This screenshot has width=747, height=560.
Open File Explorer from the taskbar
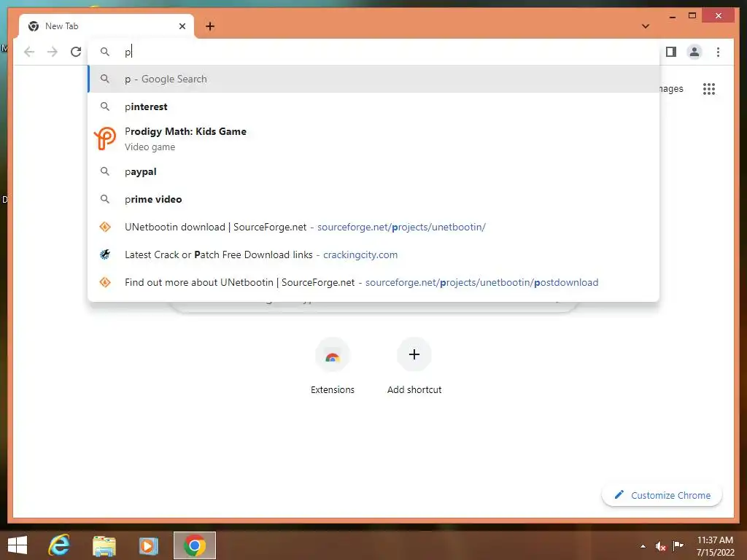tap(104, 545)
